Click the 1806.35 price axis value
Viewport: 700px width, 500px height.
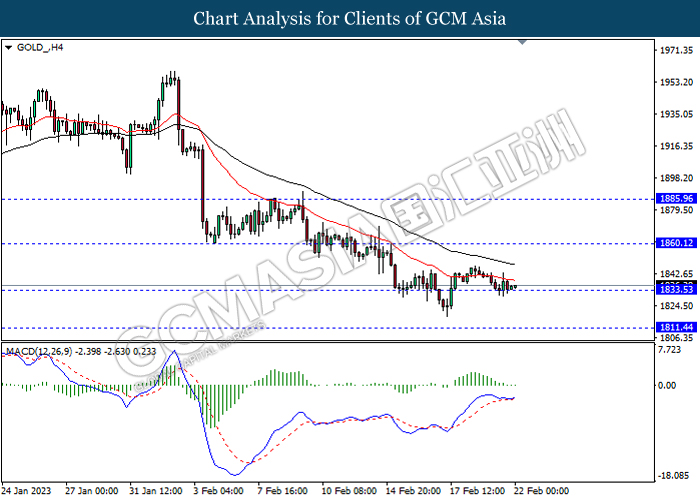pyautogui.click(x=676, y=338)
